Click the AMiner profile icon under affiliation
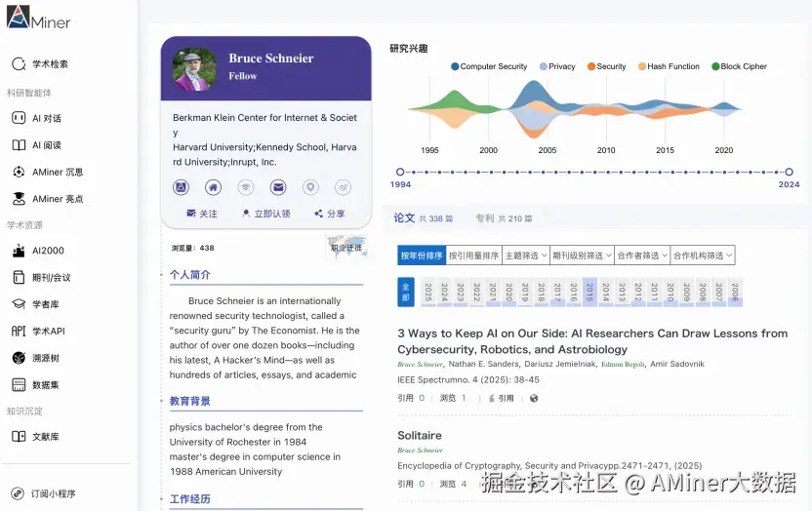Viewport: 812px width, 511px height. click(181, 187)
